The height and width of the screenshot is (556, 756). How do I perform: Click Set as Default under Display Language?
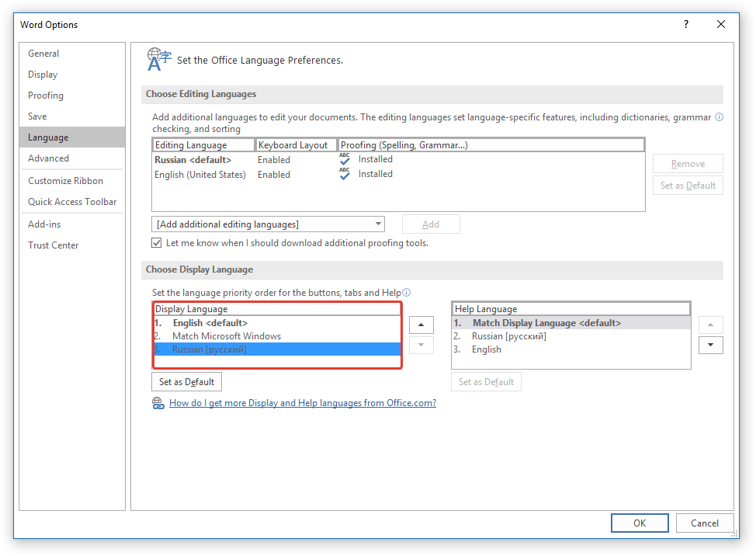[186, 382]
